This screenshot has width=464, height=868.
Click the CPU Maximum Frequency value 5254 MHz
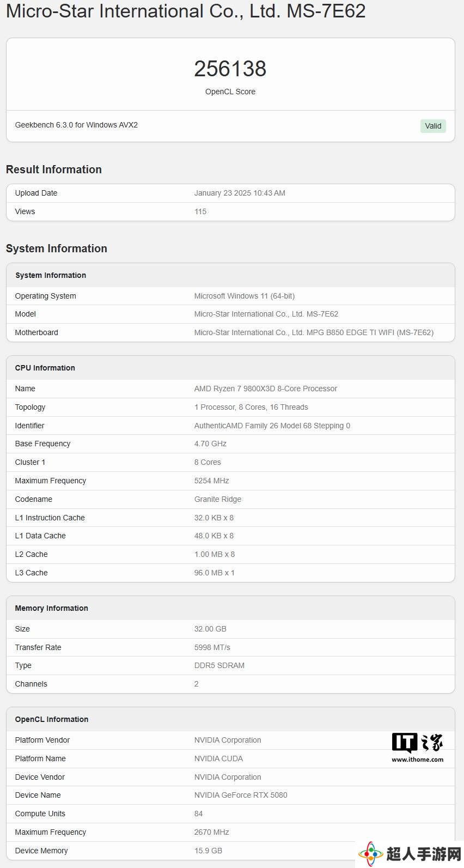click(x=212, y=481)
